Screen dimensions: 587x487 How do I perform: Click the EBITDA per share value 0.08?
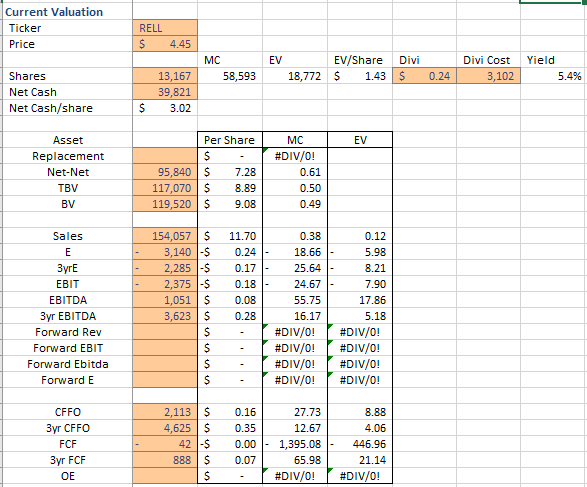[x=230, y=300]
